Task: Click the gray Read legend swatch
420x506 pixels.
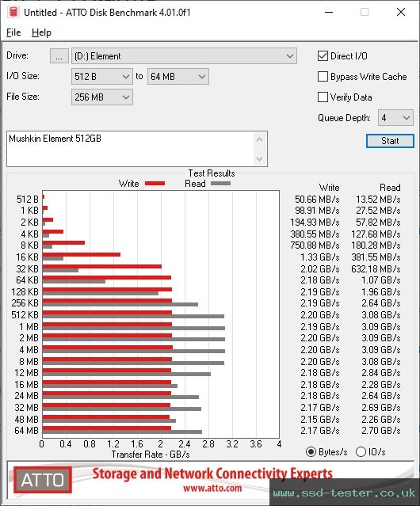Action: [x=220, y=183]
